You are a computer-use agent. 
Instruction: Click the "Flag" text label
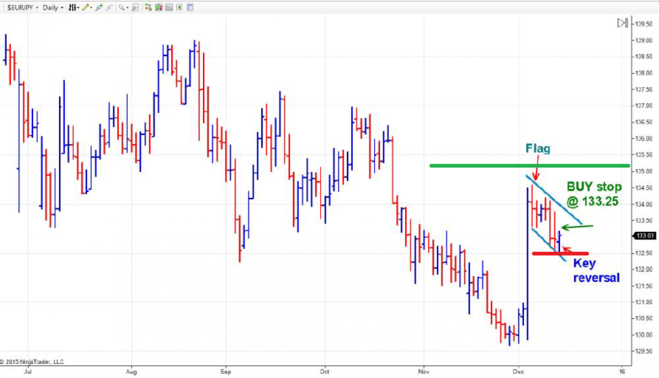pos(538,148)
